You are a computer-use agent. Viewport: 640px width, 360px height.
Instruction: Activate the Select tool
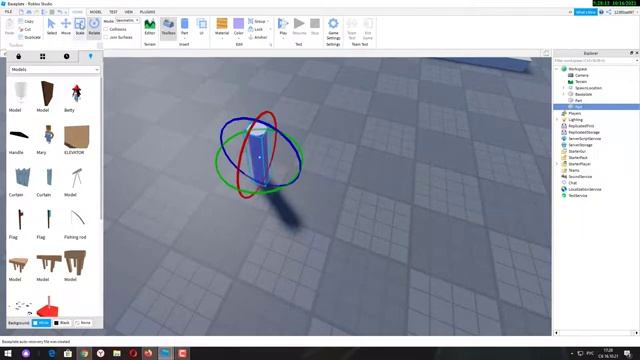click(x=51, y=26)
